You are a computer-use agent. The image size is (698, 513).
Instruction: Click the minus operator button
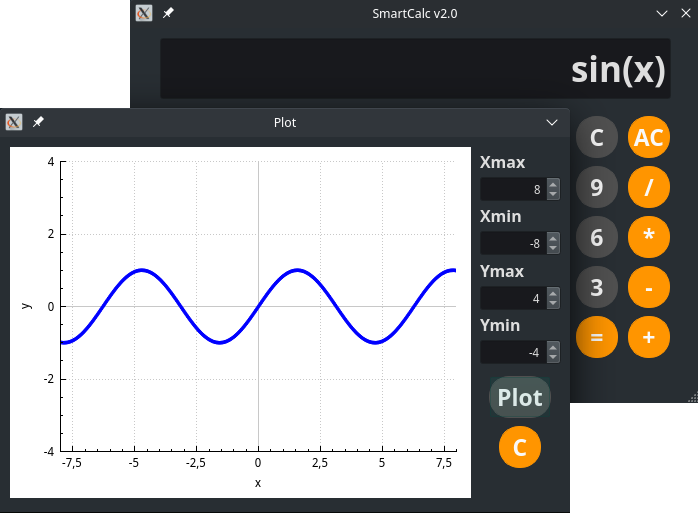tap(649, 287)
